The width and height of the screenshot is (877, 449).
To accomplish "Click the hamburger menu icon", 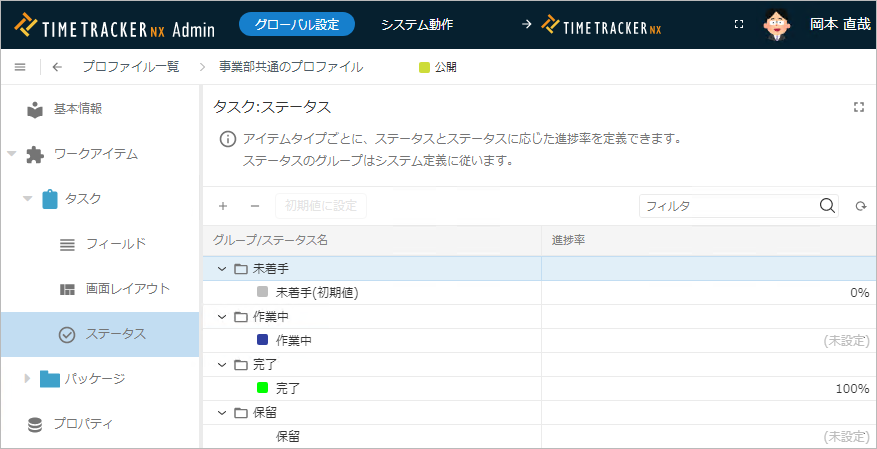I will 20,67.
